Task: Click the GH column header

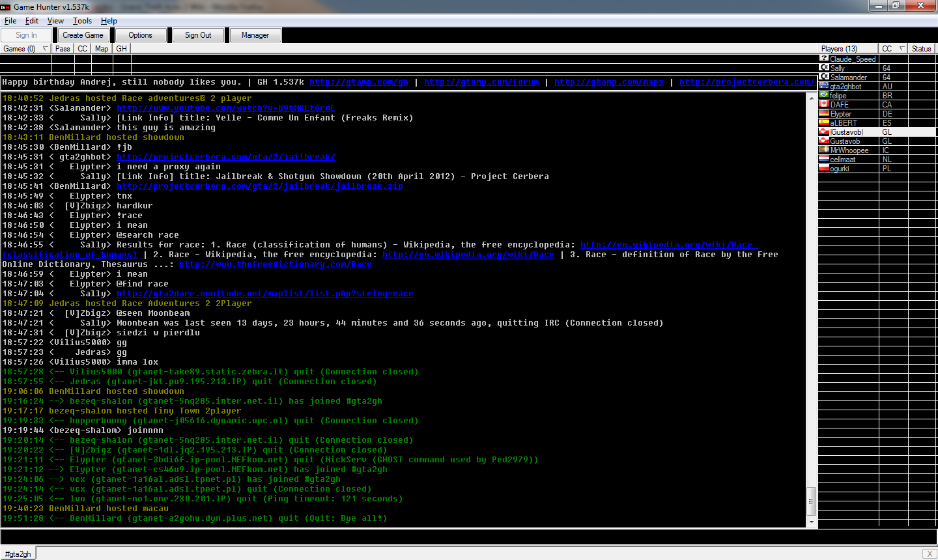Action: point(122,49)
